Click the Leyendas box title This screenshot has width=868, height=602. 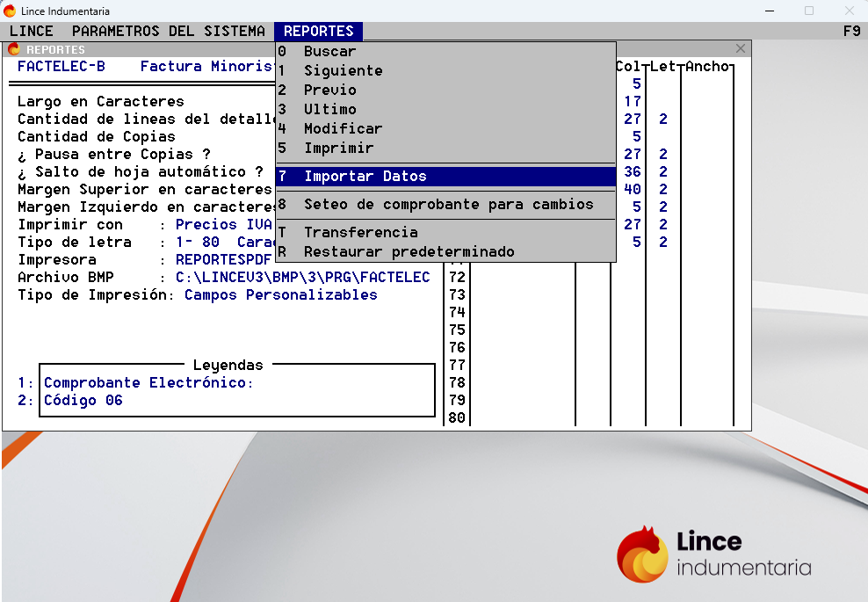coord(228,366)
